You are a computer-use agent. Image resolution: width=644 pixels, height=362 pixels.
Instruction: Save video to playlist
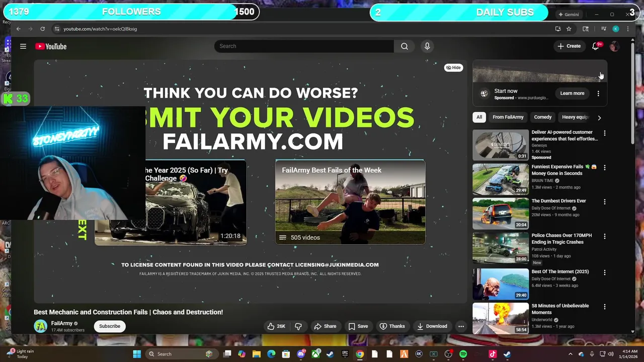coord(358,326)
